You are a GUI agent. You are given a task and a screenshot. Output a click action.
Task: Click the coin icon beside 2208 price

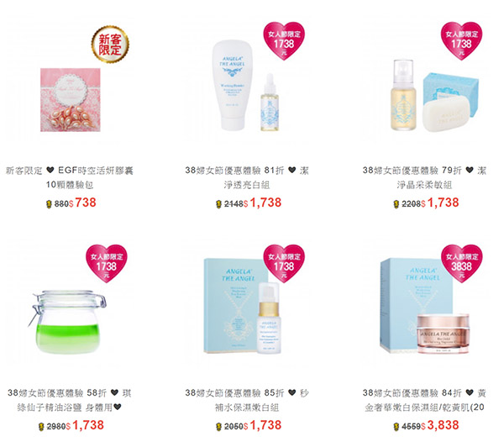396,204
